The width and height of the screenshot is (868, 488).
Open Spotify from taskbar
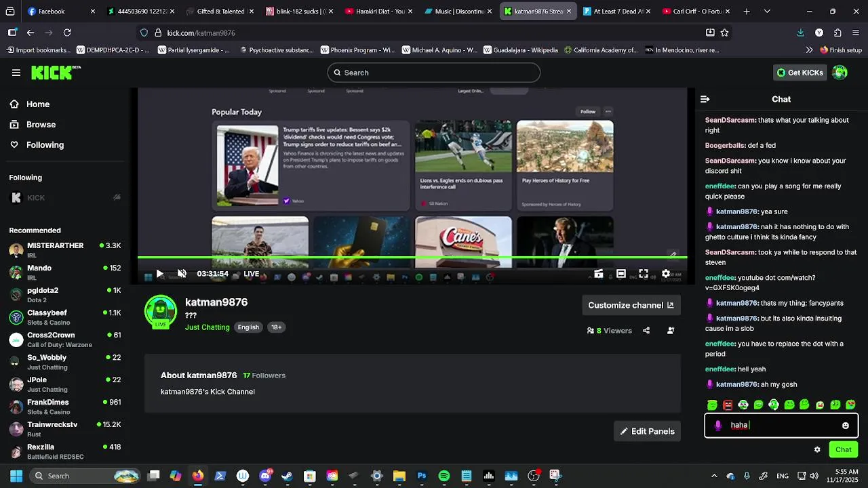pos(444,476)
